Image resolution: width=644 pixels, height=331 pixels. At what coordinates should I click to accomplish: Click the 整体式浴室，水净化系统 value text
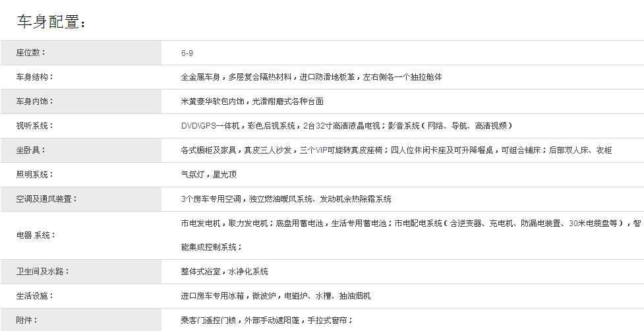(x=224, y=272)
